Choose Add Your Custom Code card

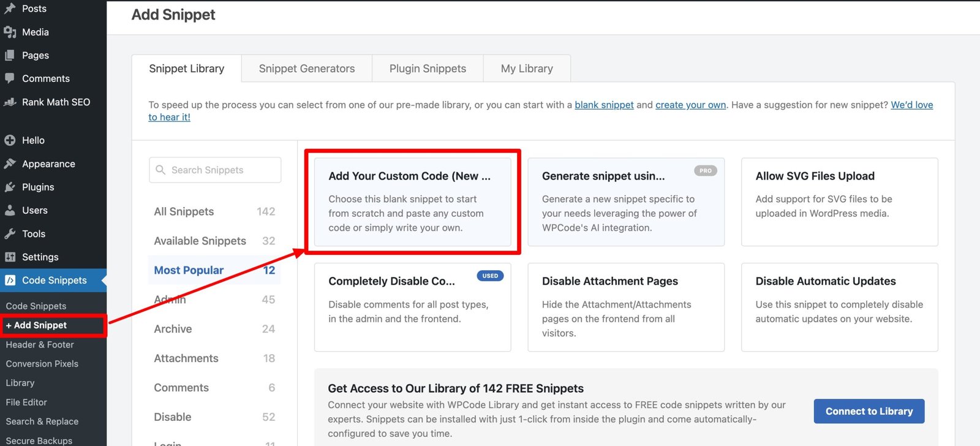[x=412, y=202]
